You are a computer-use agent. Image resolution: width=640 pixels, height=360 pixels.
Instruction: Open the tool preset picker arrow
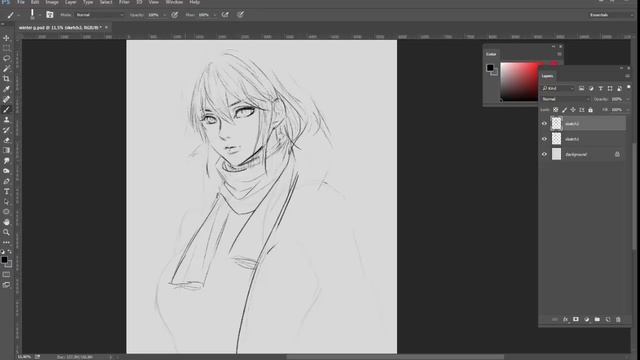point(18,15)
